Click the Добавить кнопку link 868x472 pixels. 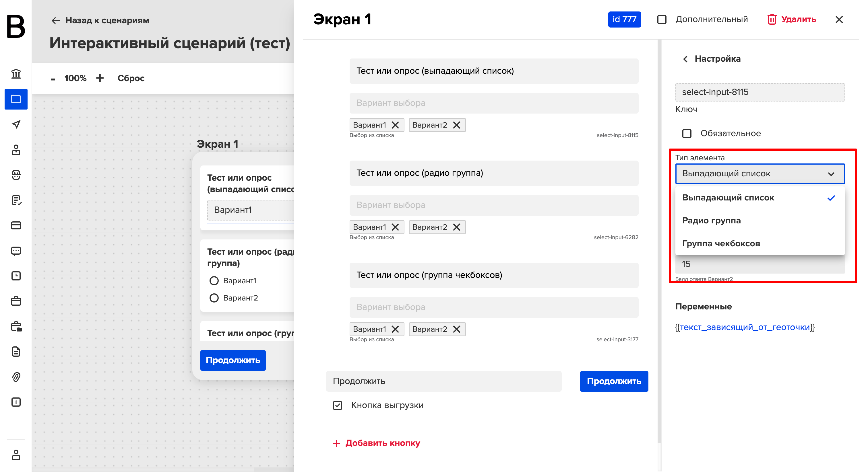click(x=376, y=443)
